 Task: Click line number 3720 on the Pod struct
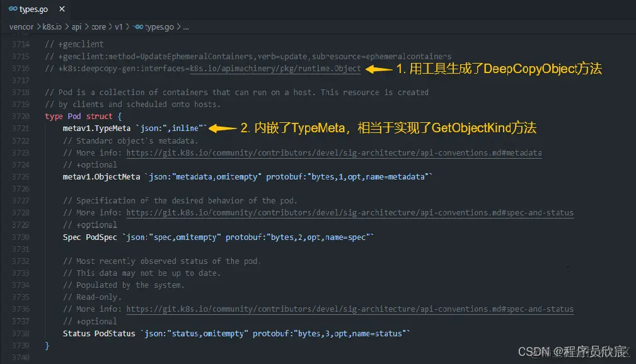[23, 116]
